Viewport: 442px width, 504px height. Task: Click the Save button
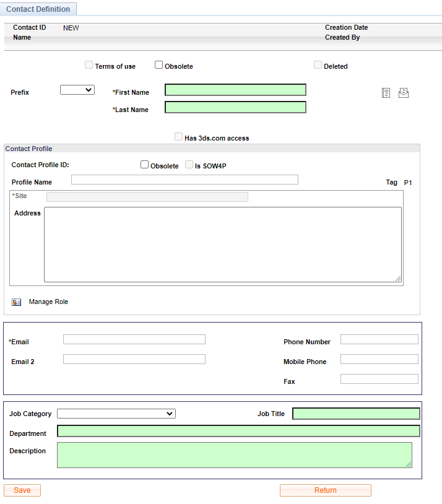click(x=22, y=490)
